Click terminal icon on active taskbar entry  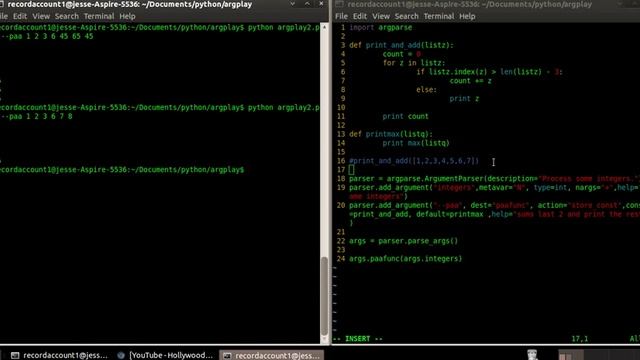tap(227, 355)
